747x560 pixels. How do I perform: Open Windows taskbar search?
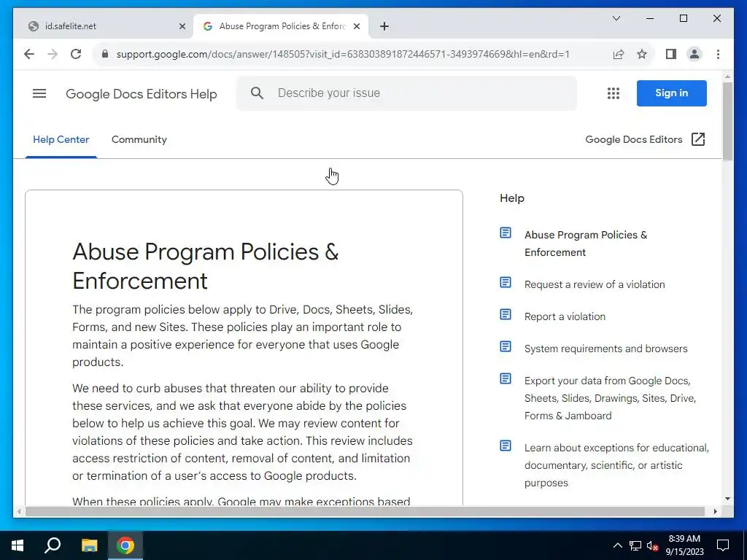pos(53,545)
